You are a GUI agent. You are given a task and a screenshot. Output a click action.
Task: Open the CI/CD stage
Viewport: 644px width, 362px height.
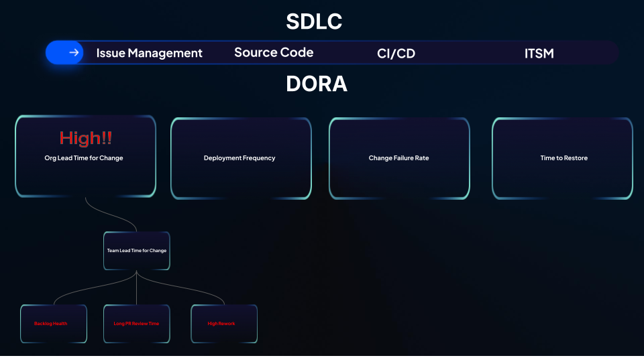click(x=396, y=53)
